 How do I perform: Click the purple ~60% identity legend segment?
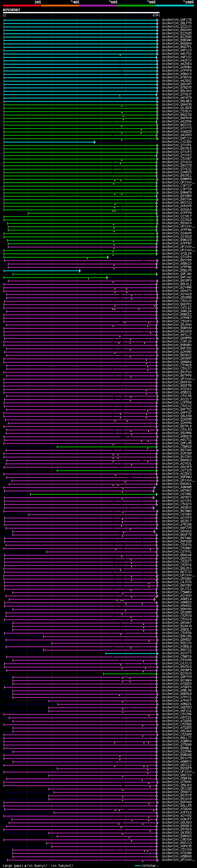pyautogui.click(x=99, y=6)
